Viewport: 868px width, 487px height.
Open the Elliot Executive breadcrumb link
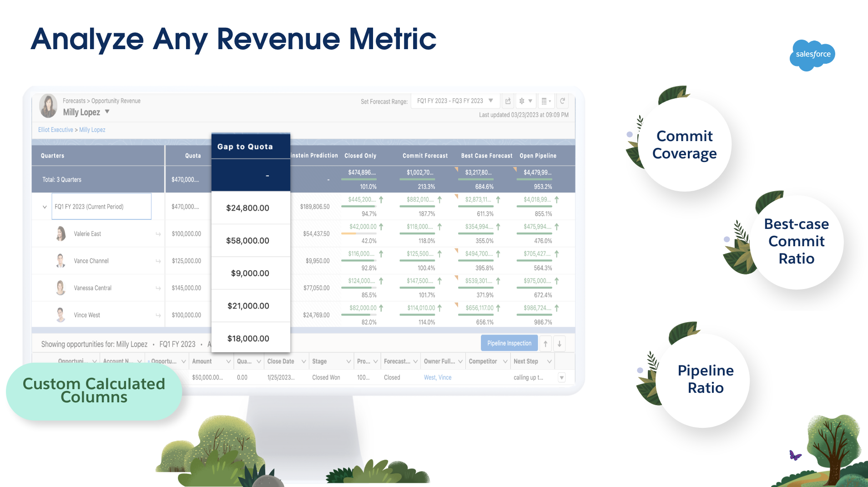(x=56, y=130)
